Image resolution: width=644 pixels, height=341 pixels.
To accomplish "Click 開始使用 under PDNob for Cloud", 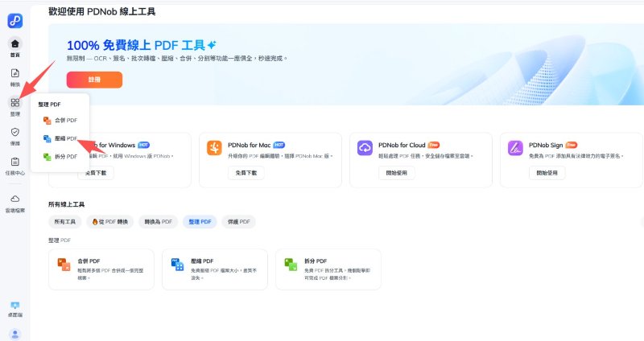I will [396, 173].
